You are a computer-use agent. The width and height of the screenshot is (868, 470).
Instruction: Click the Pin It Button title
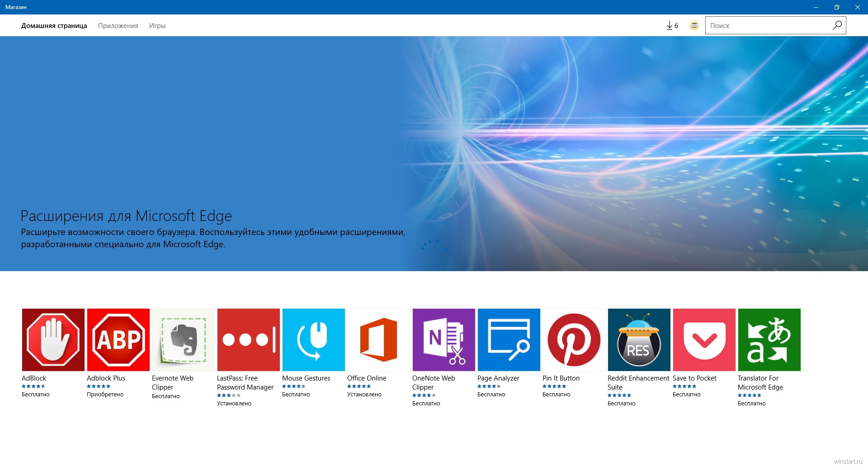[x=561, y=378]
